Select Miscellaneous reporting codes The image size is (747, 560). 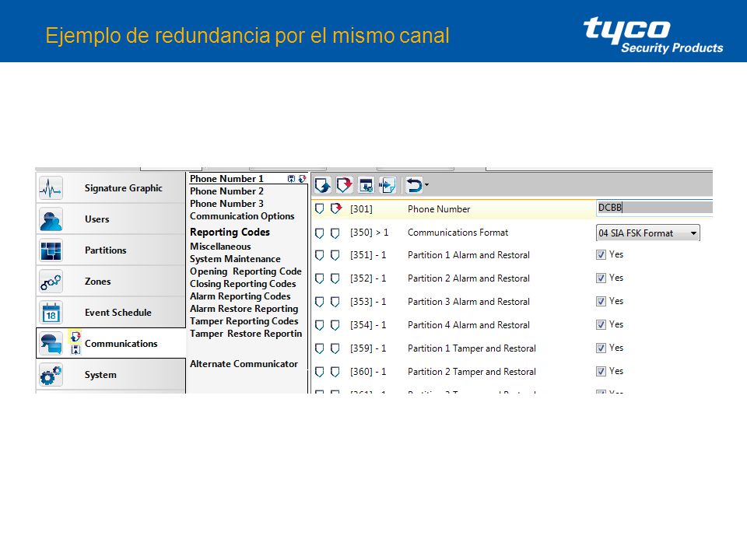point(220,247)
